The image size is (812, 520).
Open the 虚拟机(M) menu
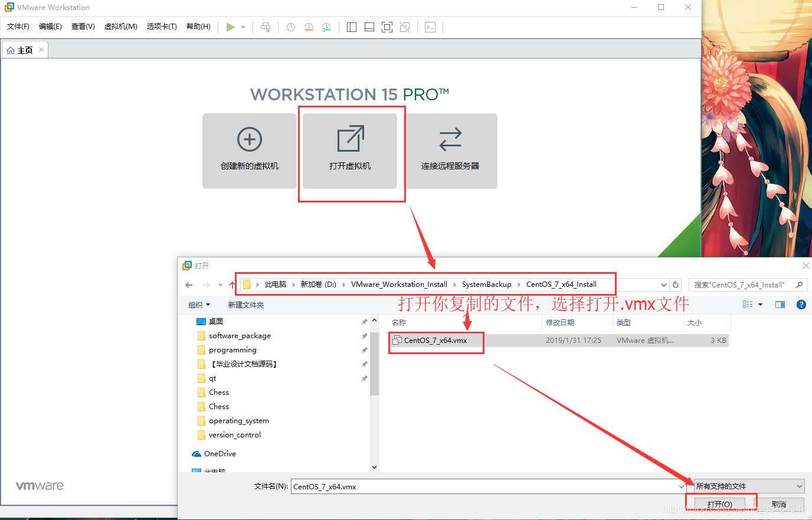tap(121, 27)
